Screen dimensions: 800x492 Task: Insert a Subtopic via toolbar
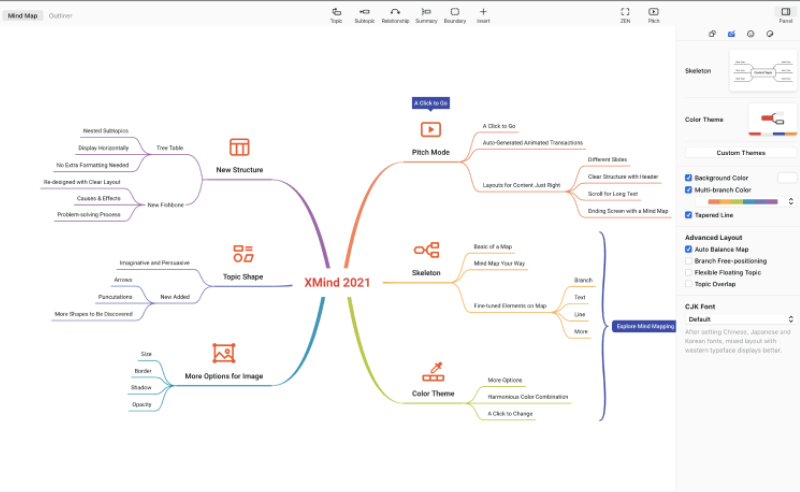[x=364, y=15]
